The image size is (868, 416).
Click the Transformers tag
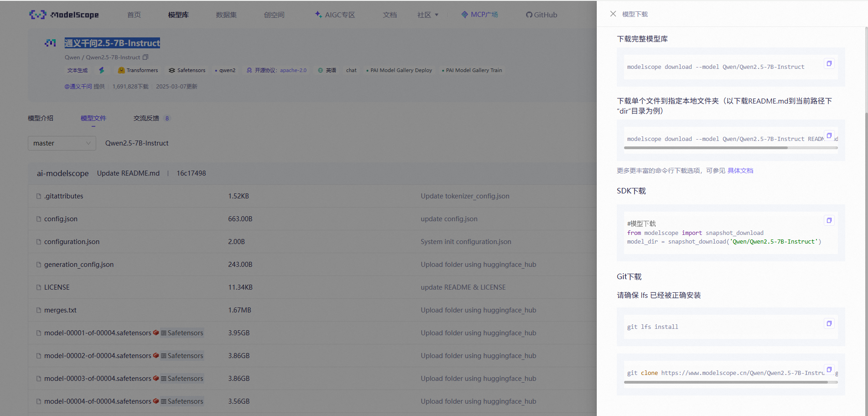138,70
